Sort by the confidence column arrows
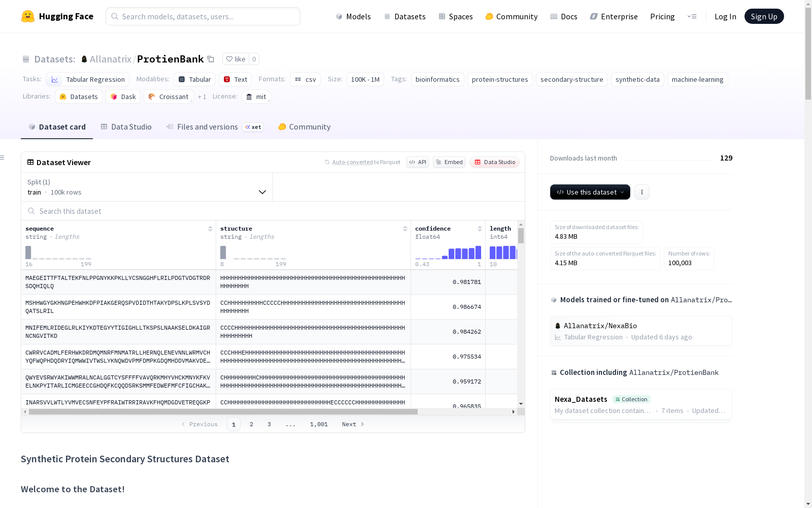 (480, 229)
